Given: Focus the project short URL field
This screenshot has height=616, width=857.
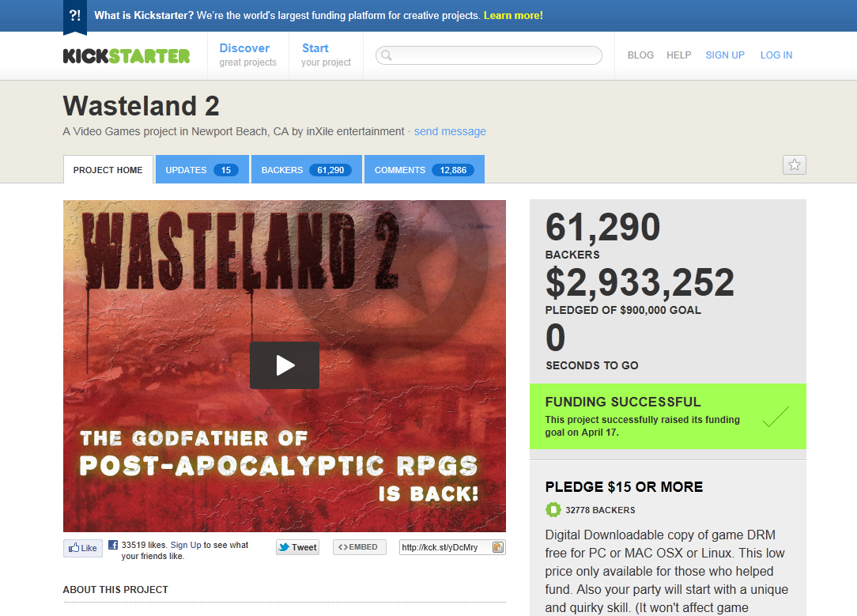Looking at the screenshot, I should [x=446, y=547].
